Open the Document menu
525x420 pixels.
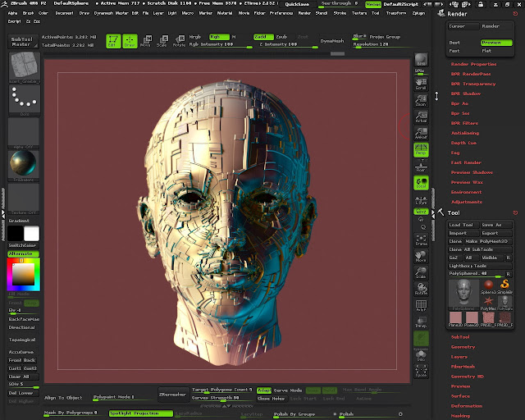64,13
